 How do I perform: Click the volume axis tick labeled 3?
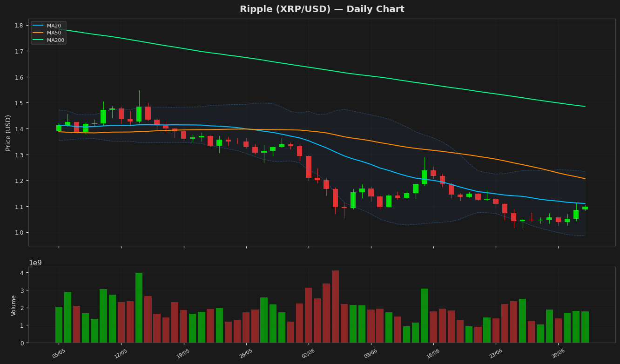[x=21, y=290]
